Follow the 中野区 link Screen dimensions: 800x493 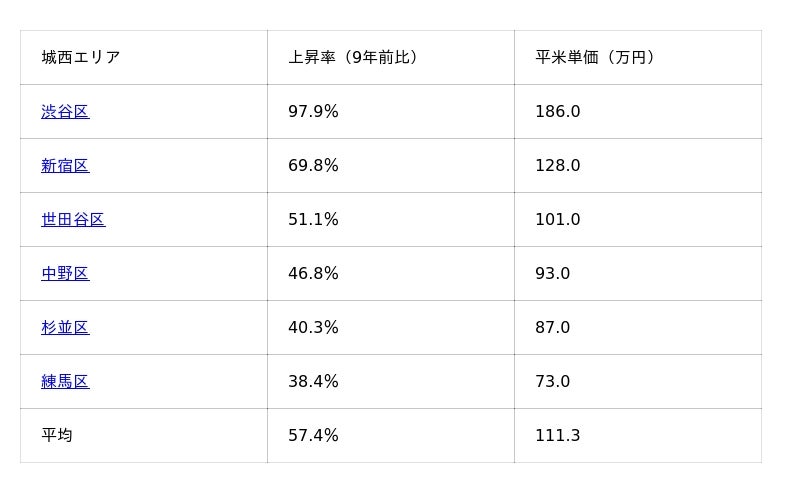65,274
